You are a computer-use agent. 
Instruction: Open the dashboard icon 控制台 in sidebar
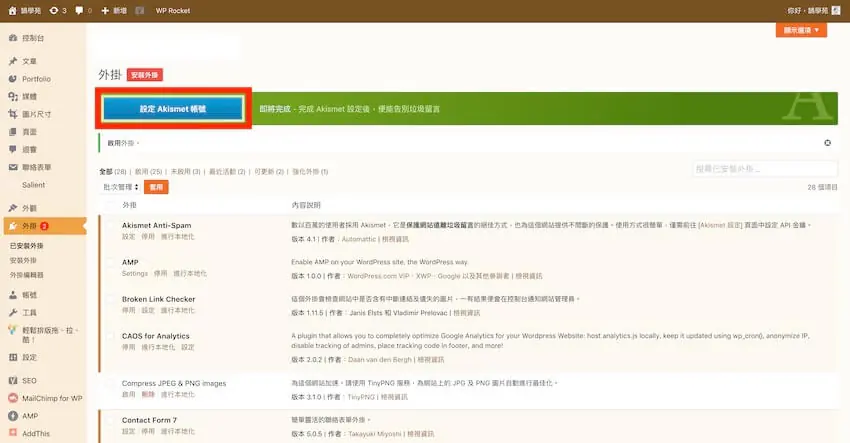(13, 38)
